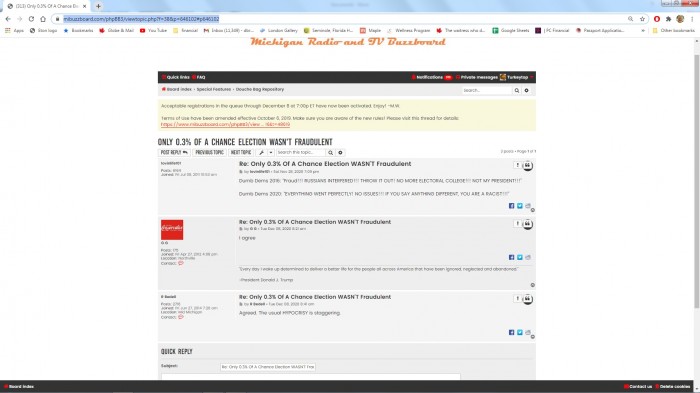Screen dimensions: 700x393
Task: Click the Post Reply button
Action: (174, 153)
